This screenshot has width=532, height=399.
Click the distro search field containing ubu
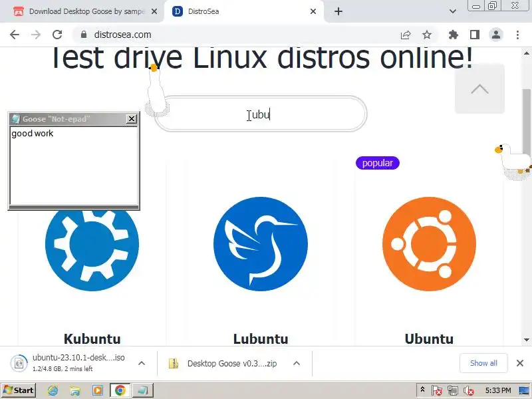[x=261, y=114]
